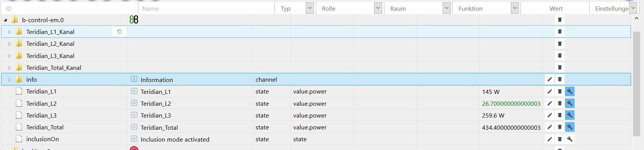Expand the info channel folder
Viewport: 644px width, 150px height.
coord(10,80)
